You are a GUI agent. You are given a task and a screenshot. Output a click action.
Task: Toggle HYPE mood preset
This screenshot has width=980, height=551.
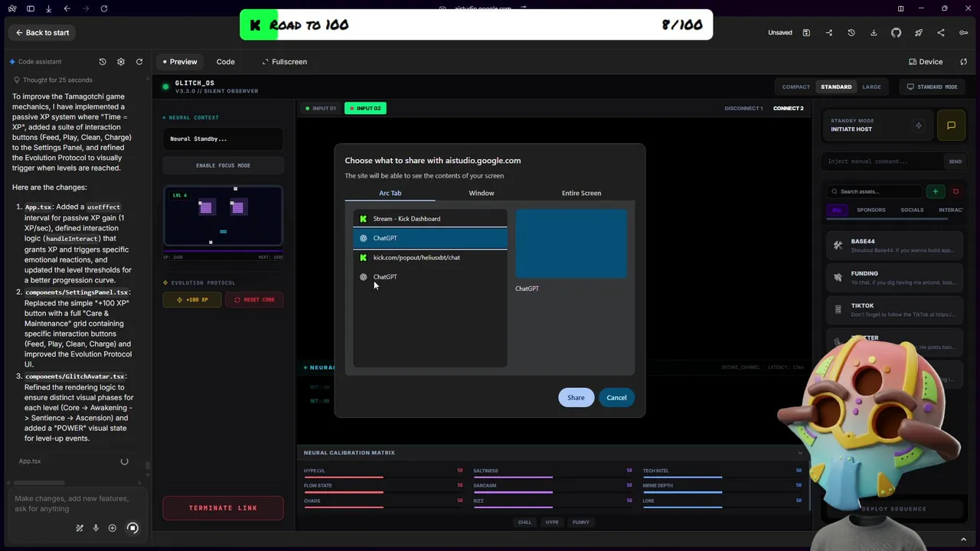(x=552, y=522)
